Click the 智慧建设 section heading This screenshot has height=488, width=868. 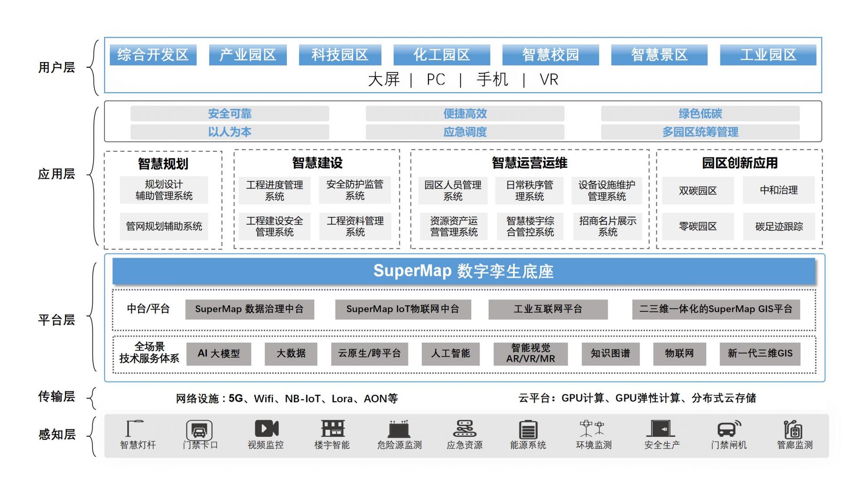click(317, 163)
